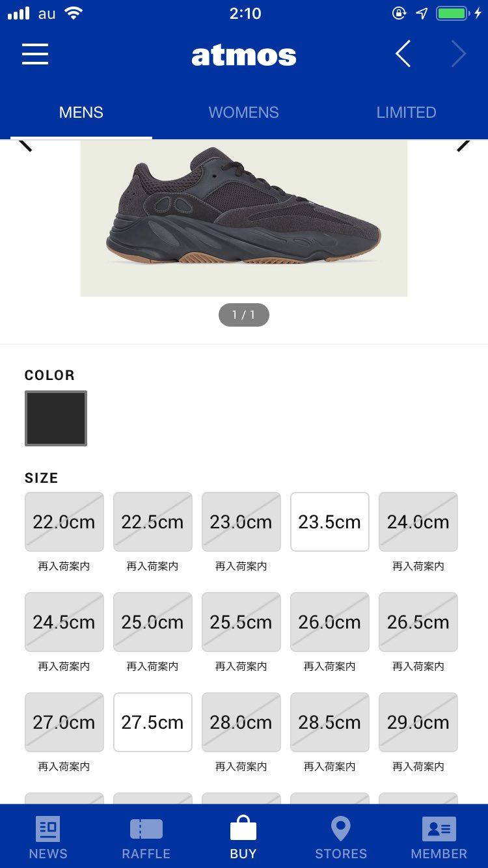Tap 再入荷案内 under 29.0cm

(x=418, y=767)
